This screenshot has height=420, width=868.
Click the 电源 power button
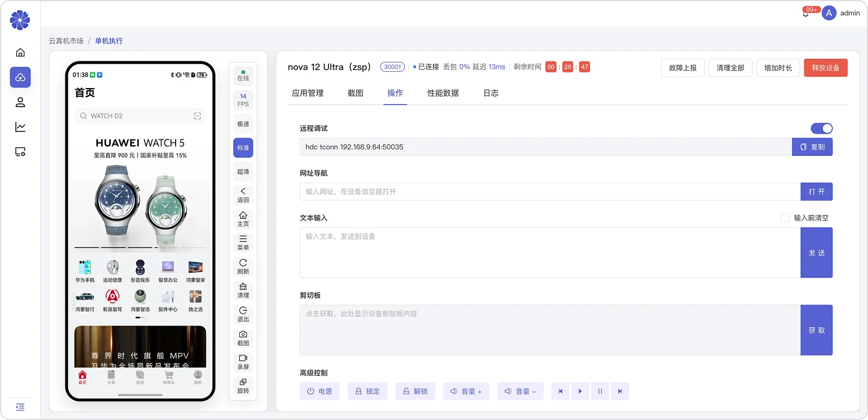pos(320,391)
